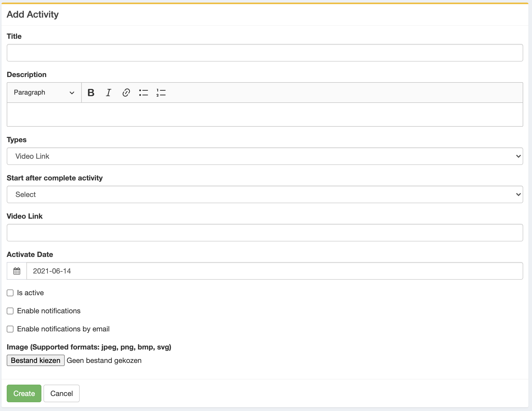Tick the Enable notifications checkbox
532x411 pixels.
(x=10, y=311)
